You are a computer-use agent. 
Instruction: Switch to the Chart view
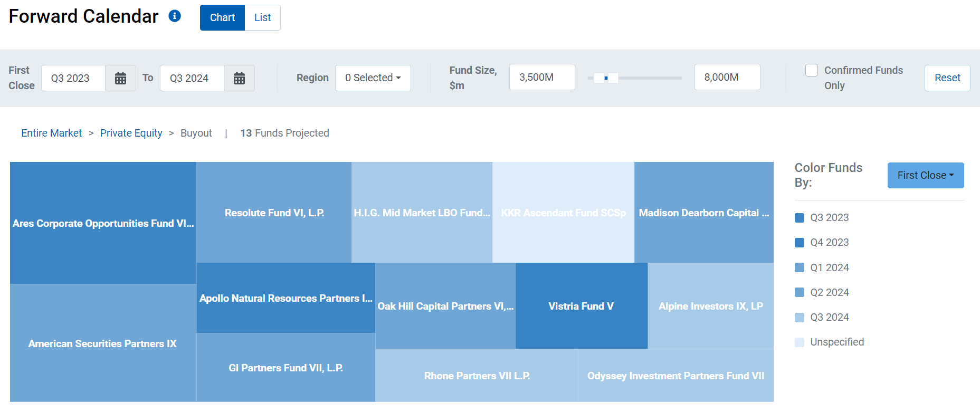coord(222,17)
